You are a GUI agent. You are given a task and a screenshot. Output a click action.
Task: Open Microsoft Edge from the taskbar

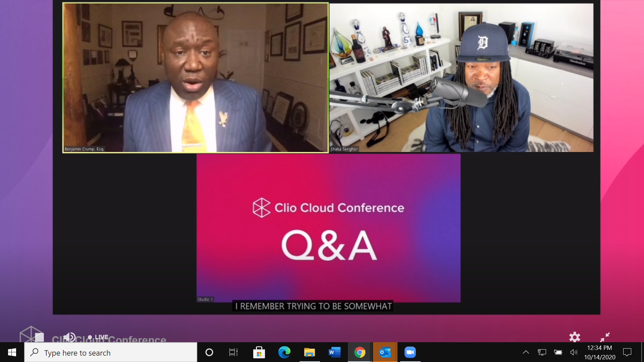(284, 352)
